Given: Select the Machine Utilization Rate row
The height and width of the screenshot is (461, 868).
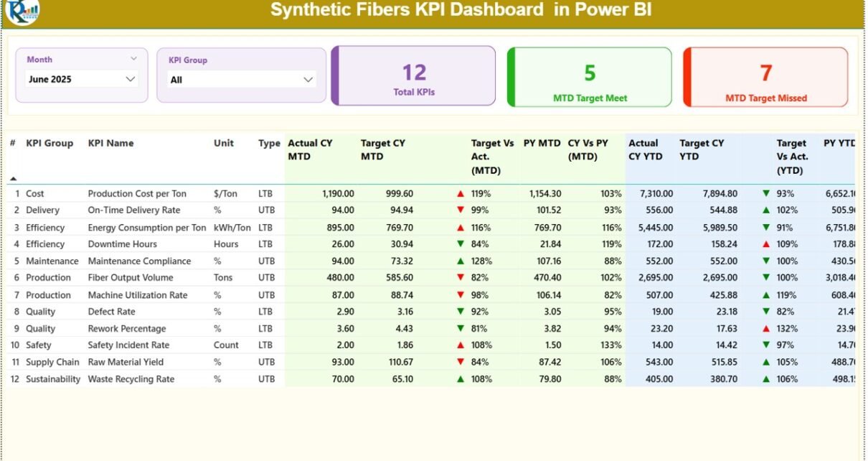Looking at the screenshot, I should 138,295.
